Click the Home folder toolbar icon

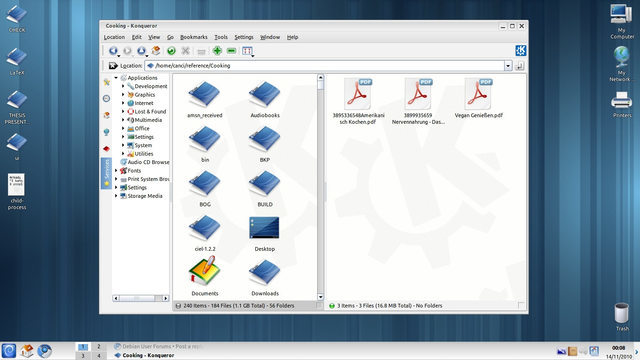tap(156, 51)
